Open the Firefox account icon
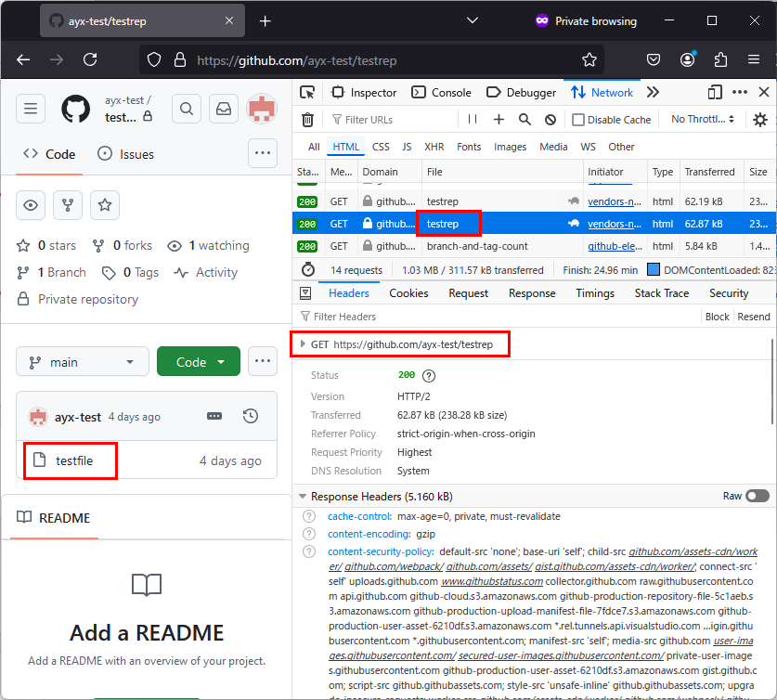 (687, 60)
